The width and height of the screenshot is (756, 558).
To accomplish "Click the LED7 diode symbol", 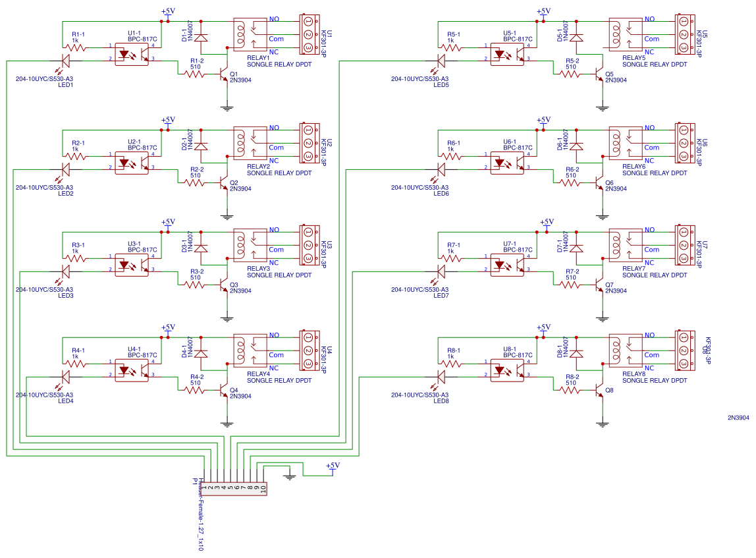I will (441, 271).
